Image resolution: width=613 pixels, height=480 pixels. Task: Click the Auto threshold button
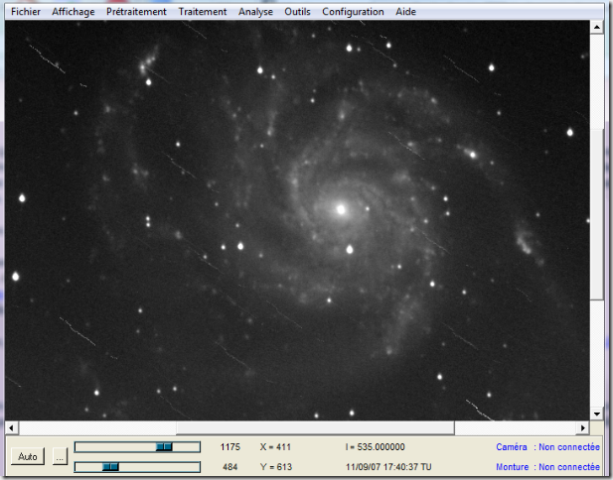(28, 457)
